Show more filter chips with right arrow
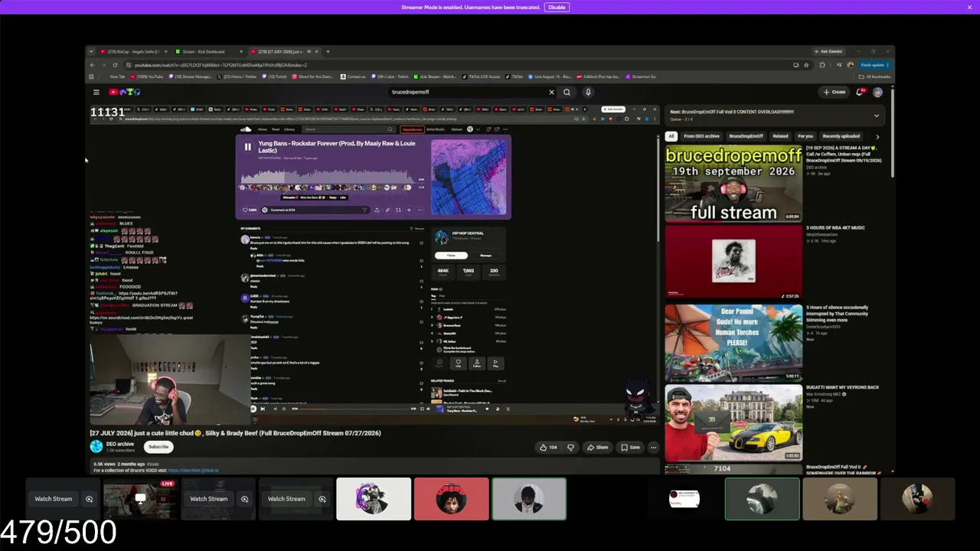The image size is (980, 551). coord(877,136)
